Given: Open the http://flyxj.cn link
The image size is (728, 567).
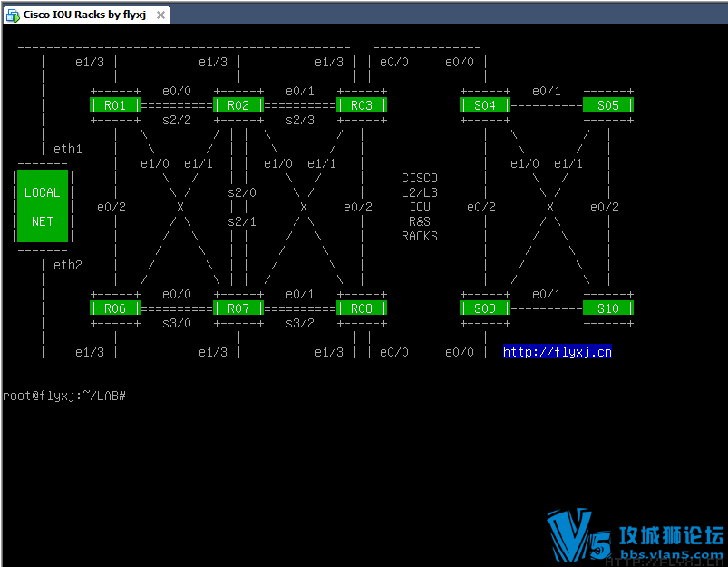Looking at the screenshot, I should tap(558, 352).
